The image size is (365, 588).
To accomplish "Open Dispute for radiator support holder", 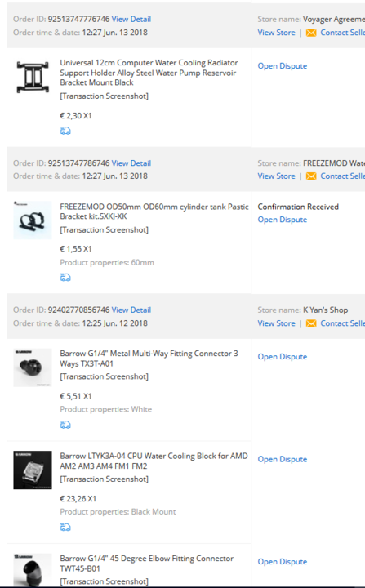I will [x=282, y=66].
